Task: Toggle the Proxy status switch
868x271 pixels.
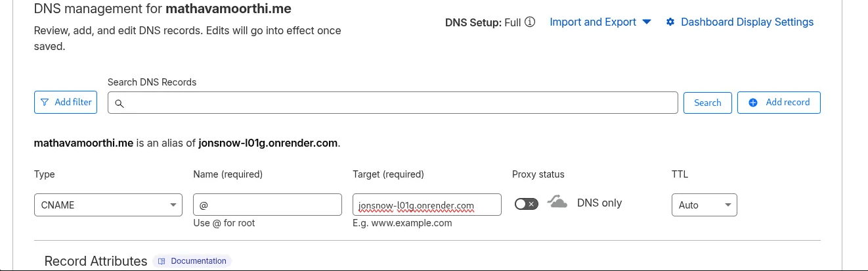Action: [x=526, y=204]
